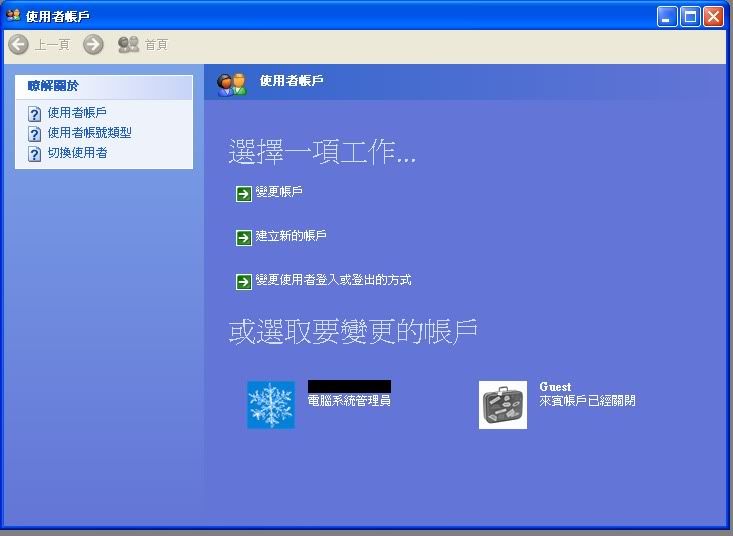This screenshot has height=536, width=733.
Task: Click question-mark icon beside 切換使用者
Action: point(35,154)
